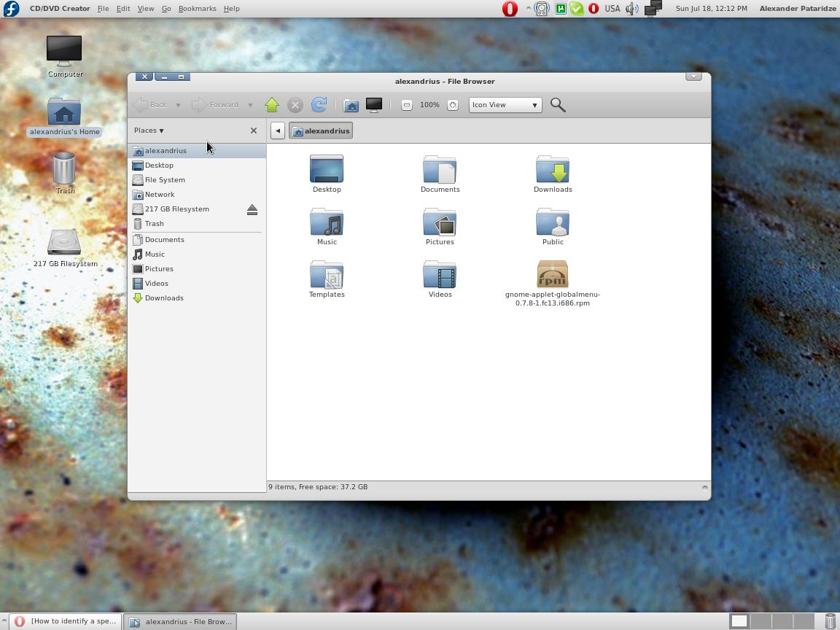Open the Bookmarks menu

tap(197, 9)
